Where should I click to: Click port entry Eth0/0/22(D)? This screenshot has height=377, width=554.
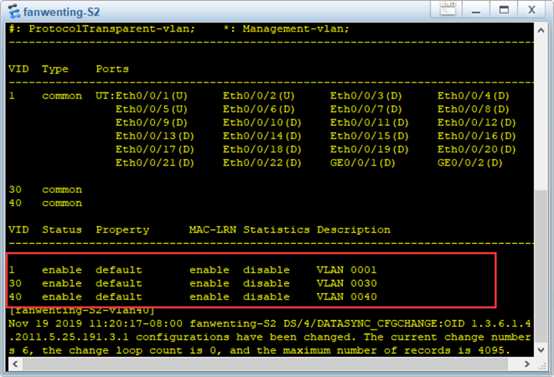(x=262, y=163)
